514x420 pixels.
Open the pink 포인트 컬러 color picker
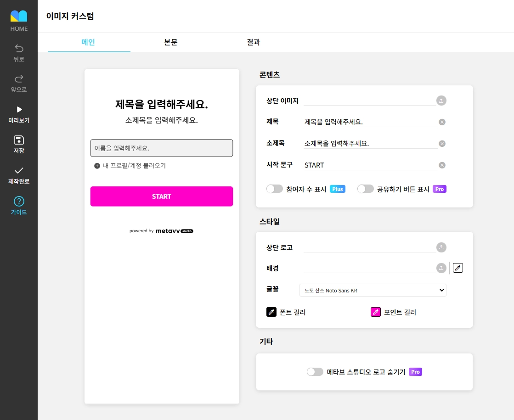click(x=376, y=312)
